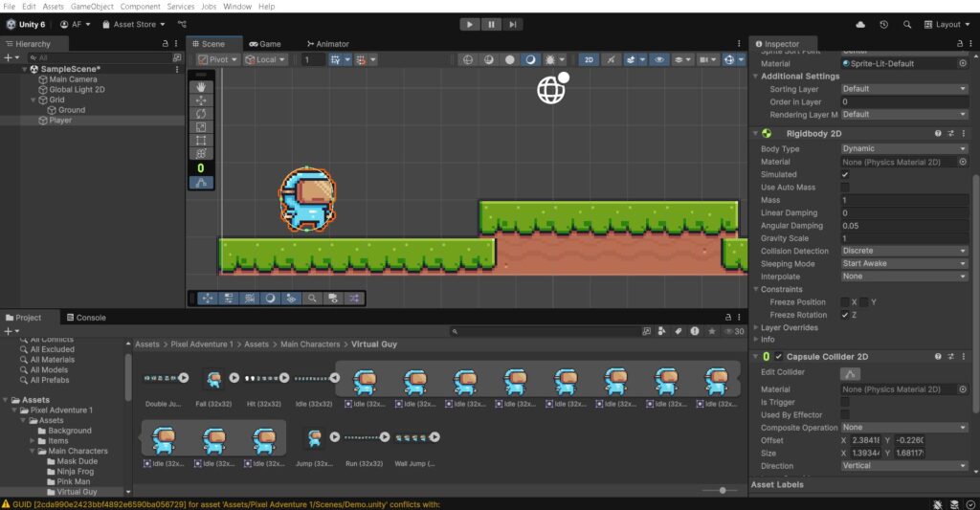Collapse the Grid object in Hierarchy
Image resolution: width=980 pixels, height=510 pixels.
33,100
